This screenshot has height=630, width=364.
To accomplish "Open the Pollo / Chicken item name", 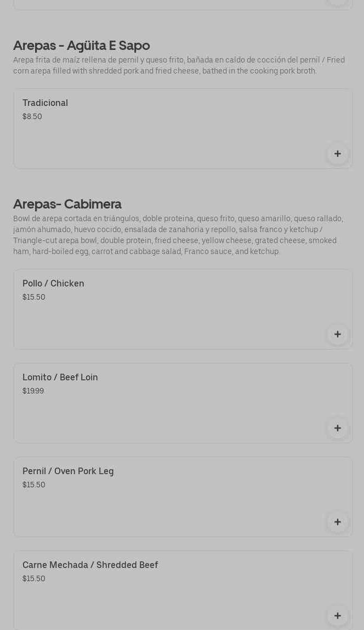I will (x=53, y=284).
